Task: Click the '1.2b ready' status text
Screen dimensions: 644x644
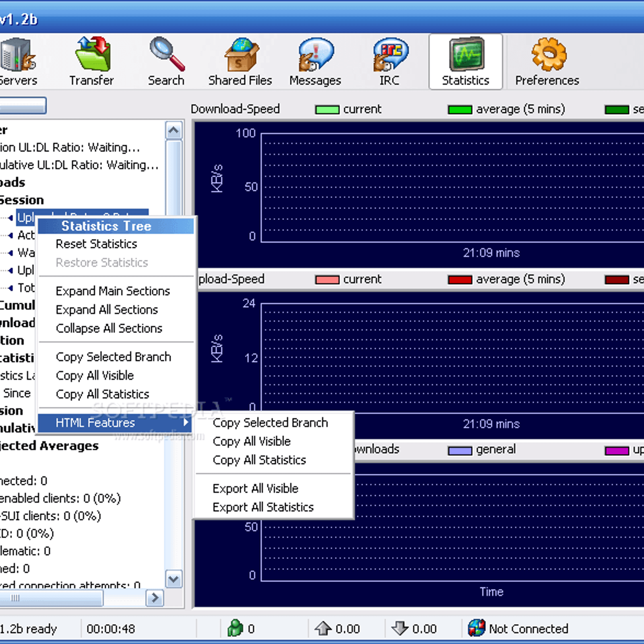Action: coord(29,629)
